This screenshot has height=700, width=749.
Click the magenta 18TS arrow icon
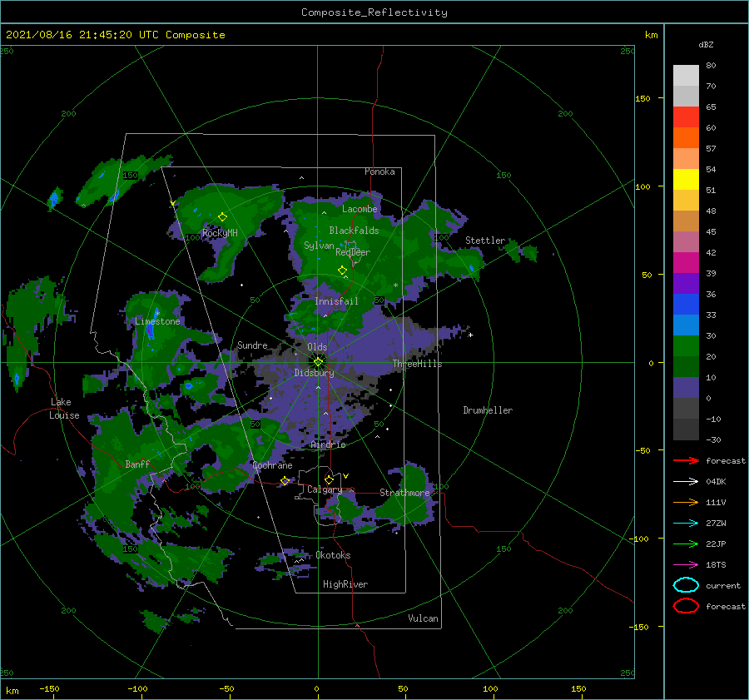point(686,565)
